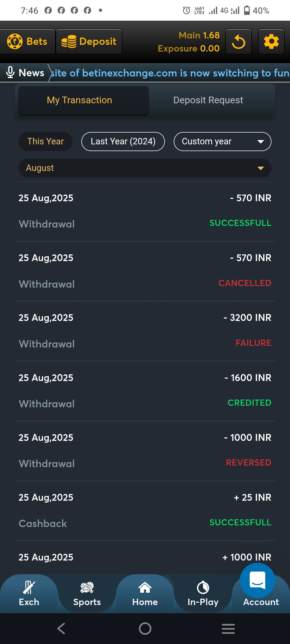Open In-Play events

point(203,594)
